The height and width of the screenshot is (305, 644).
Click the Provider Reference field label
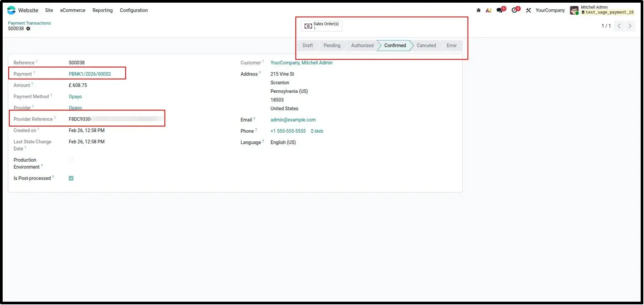click(x=33, y=119)
